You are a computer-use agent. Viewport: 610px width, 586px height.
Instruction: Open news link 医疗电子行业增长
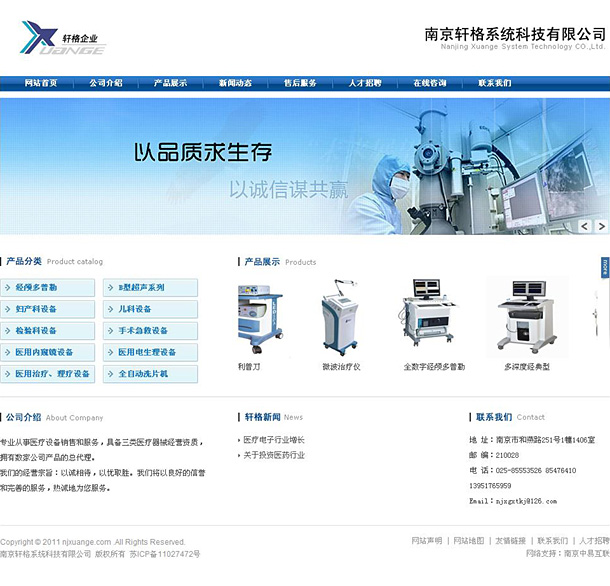[274, 440]
